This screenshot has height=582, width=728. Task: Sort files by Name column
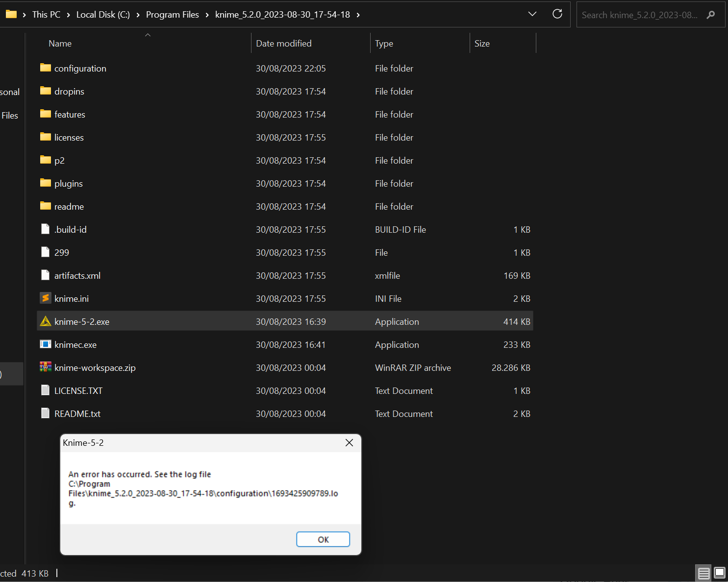pyautogui.click(x=60, y=44)
